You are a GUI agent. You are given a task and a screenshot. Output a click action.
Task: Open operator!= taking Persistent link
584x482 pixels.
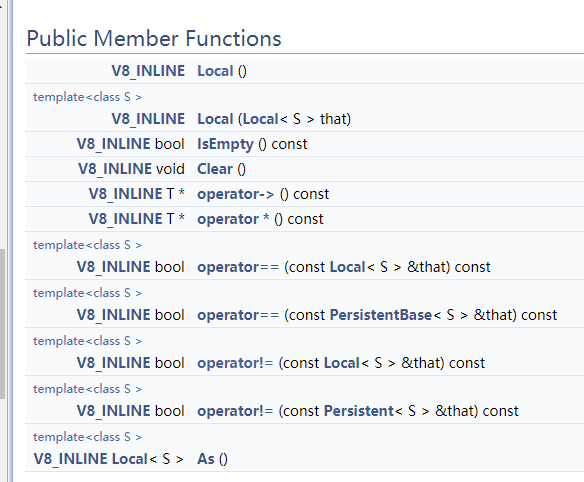click(235, 411)
